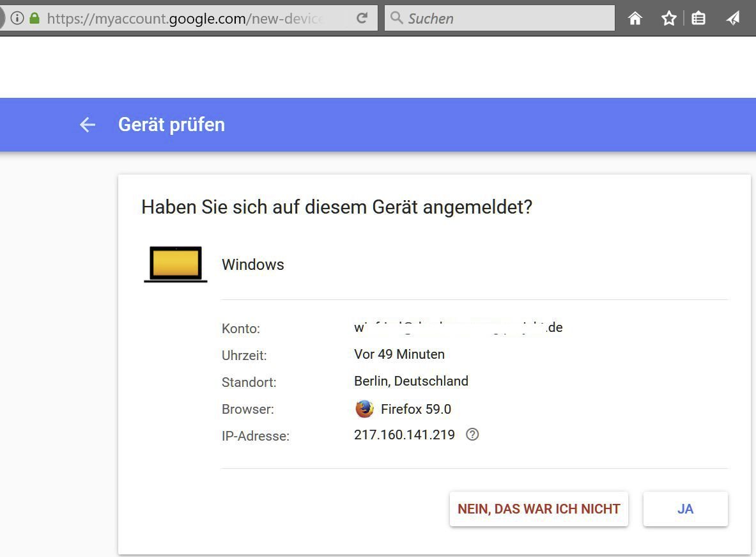Click the Berlin, Deutschland location text

411,381
